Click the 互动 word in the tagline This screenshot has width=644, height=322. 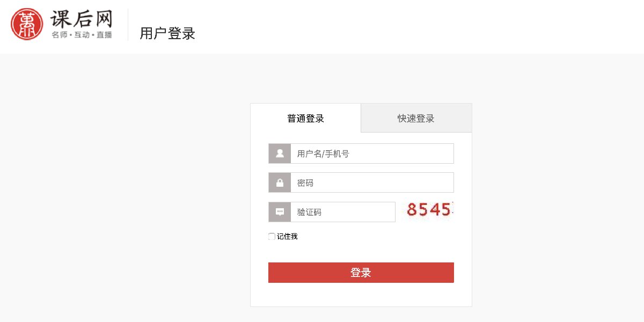[82, 35]
